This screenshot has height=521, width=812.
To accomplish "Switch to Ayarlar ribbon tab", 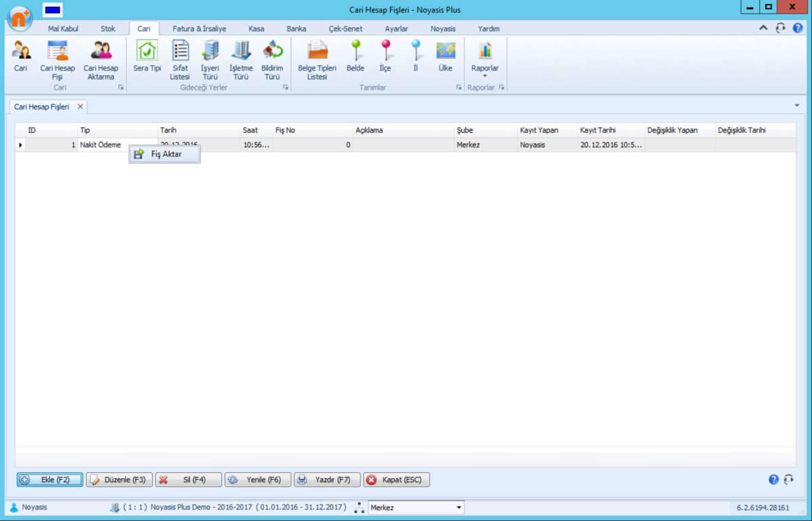I will [396, 28].
